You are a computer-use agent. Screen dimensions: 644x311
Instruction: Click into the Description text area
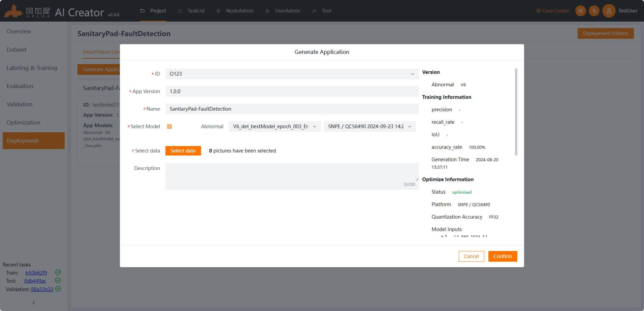click(x=292, y=176)
